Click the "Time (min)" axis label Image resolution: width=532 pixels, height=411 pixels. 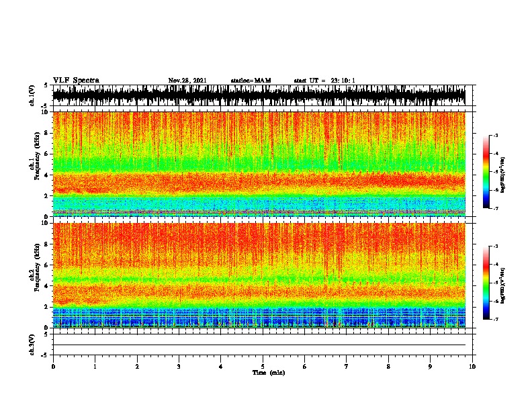[269, 373]
